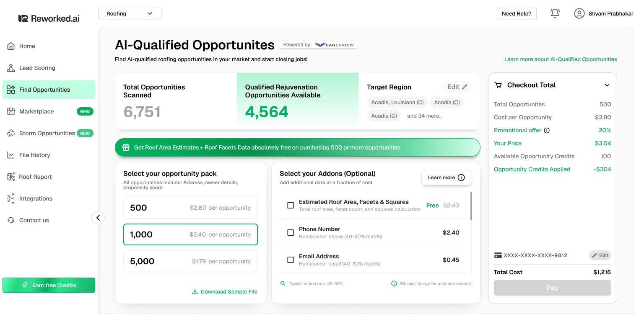Open the Marketplace section
This screenshot has width=644, height=314.
[x=10, y=111]
